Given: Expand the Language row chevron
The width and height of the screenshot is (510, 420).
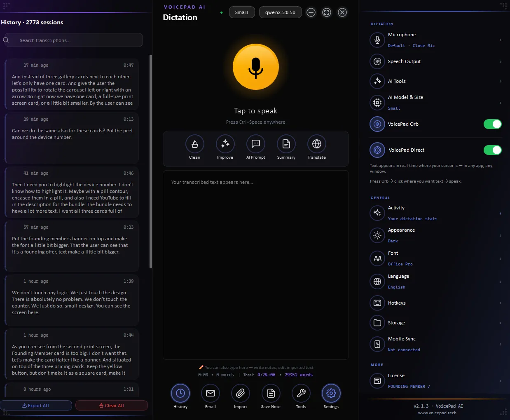Looking at the screenshot, I should pos(501,282).
